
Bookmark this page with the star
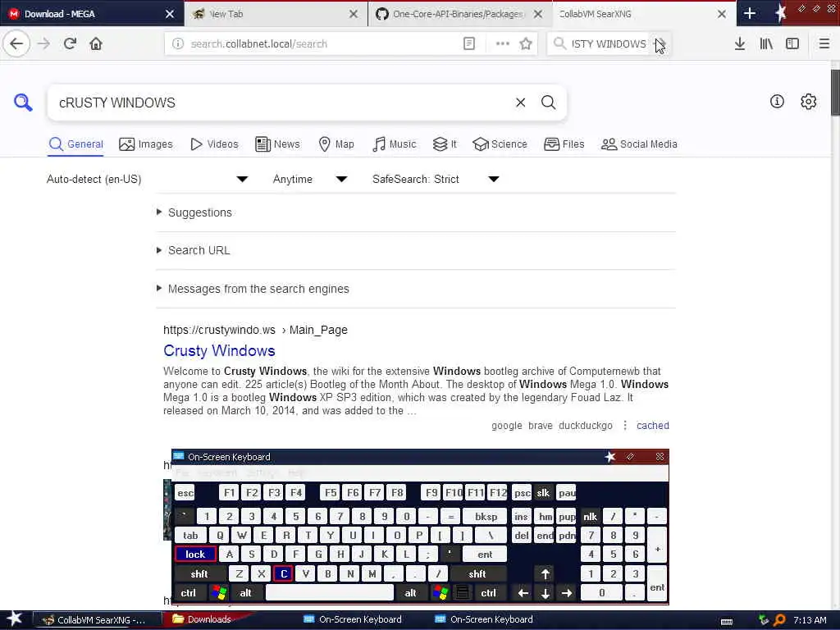pyautogui.click(x=526, y=43)
